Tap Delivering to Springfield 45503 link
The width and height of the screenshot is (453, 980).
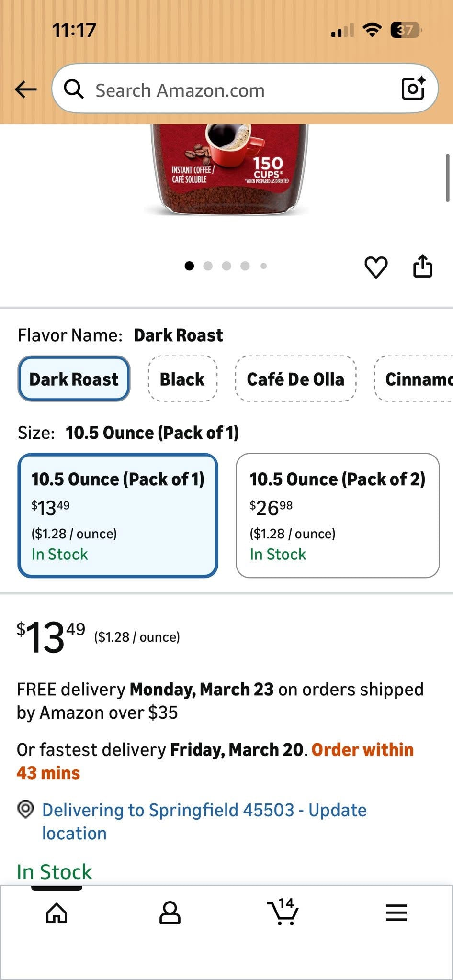click(204, 821)
